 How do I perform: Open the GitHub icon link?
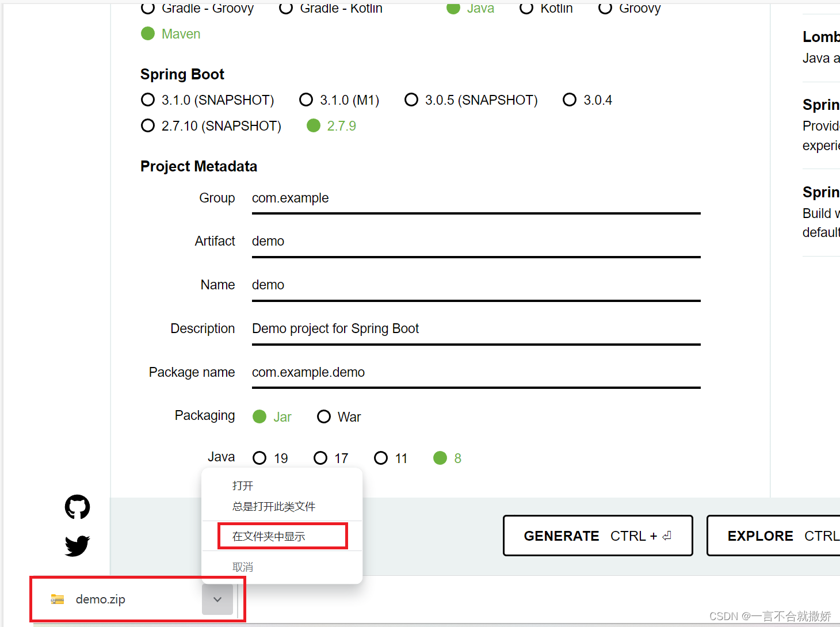pyautogui.click(x=77, y=507)
